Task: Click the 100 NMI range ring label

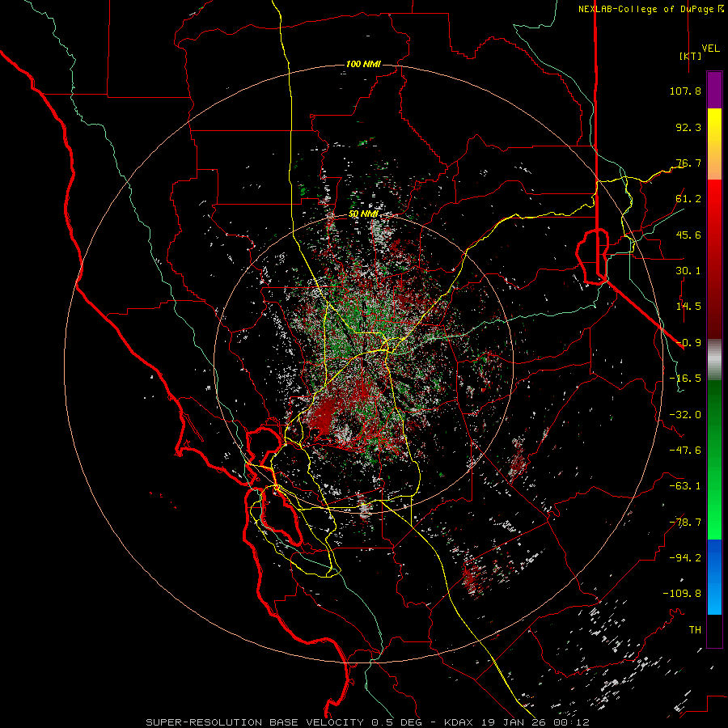Action: tap(363, 64)
